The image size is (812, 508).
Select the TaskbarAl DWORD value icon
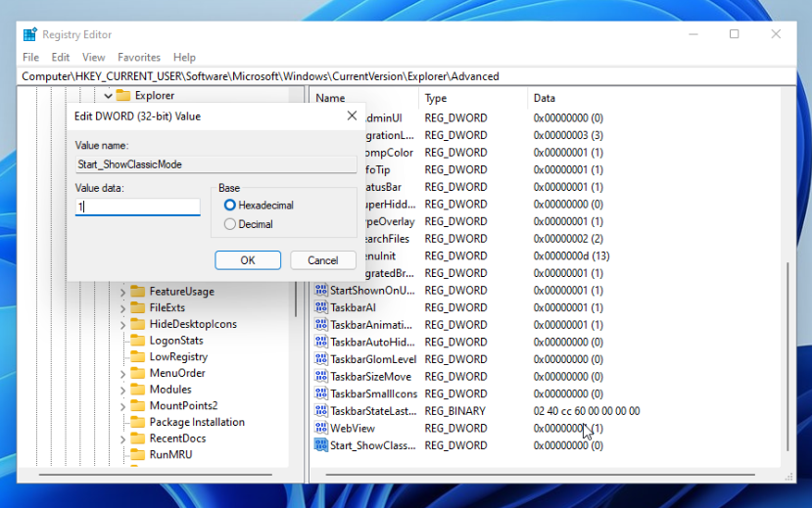[x=320, y=307]
